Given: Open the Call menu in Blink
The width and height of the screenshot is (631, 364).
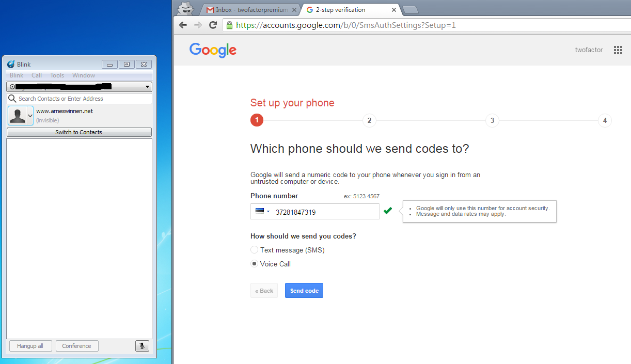Looking at the screenshot, I should click(37, 75).
